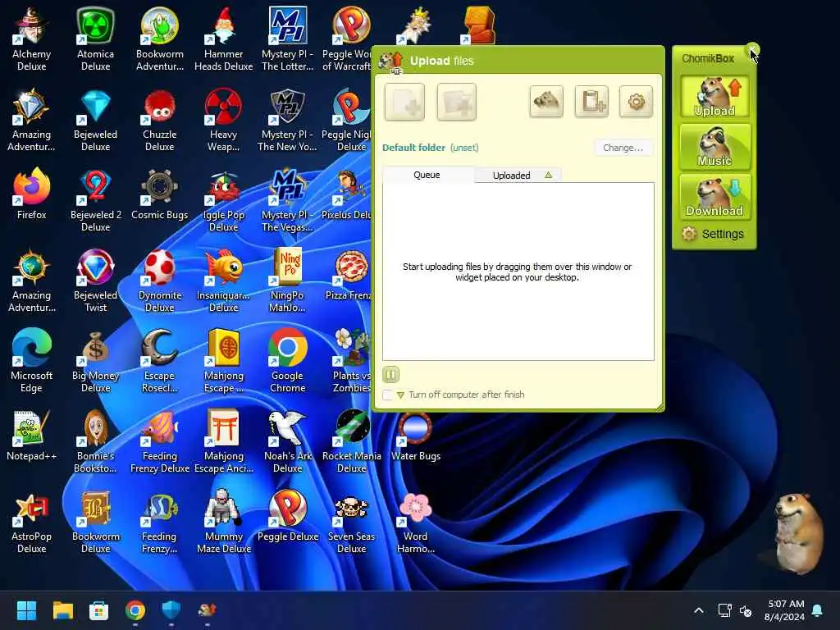The height and width of the screenshot is (630, 840).
Task: Click the hamster desktop widget
Action: click(797, 533)
